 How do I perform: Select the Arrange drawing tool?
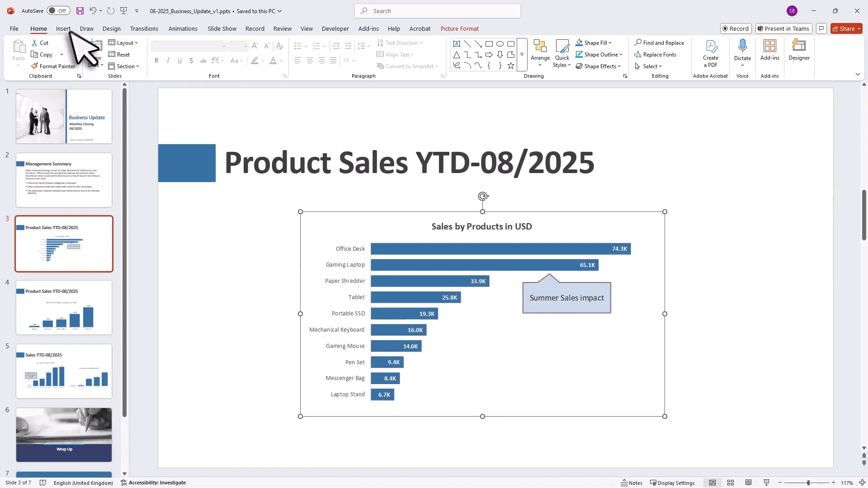point(540,51)
